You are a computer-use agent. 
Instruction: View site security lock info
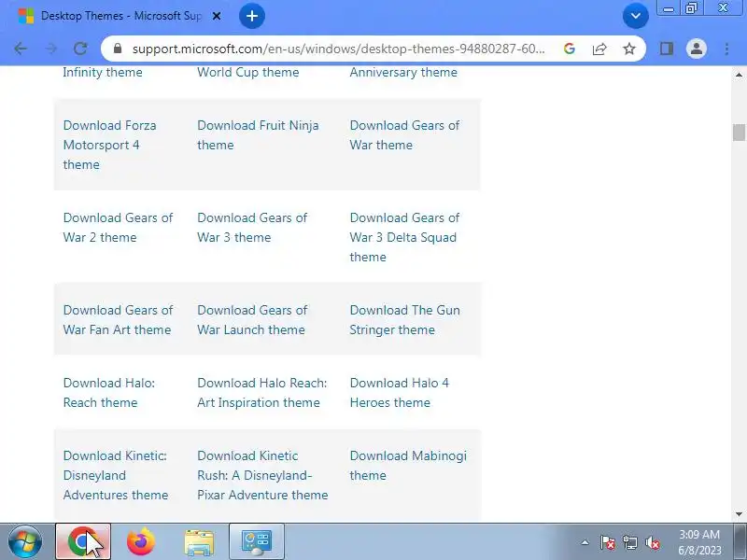click(x=118, y=49)
